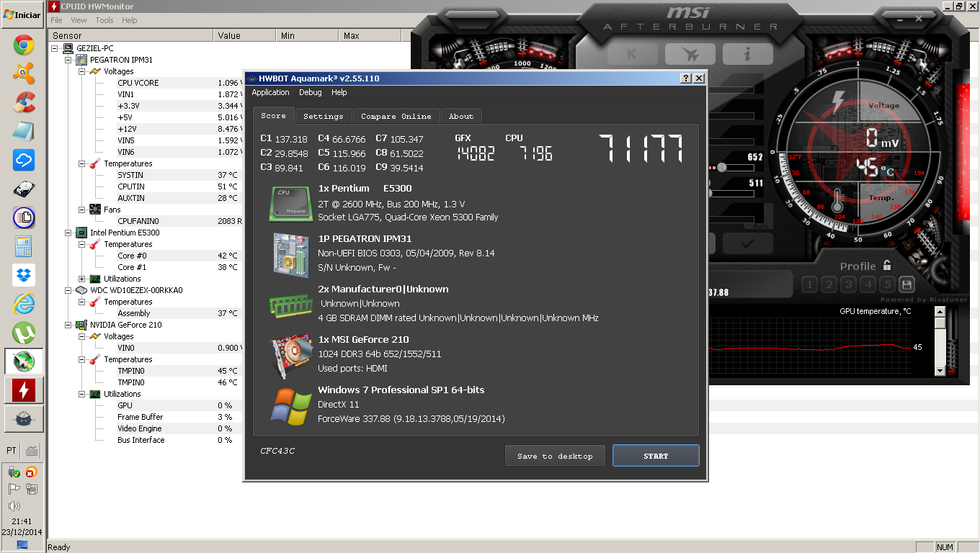Collapse the NVIDIA GeForce 210 node
The image size is (980, 553).
click(x=68, y=325)
